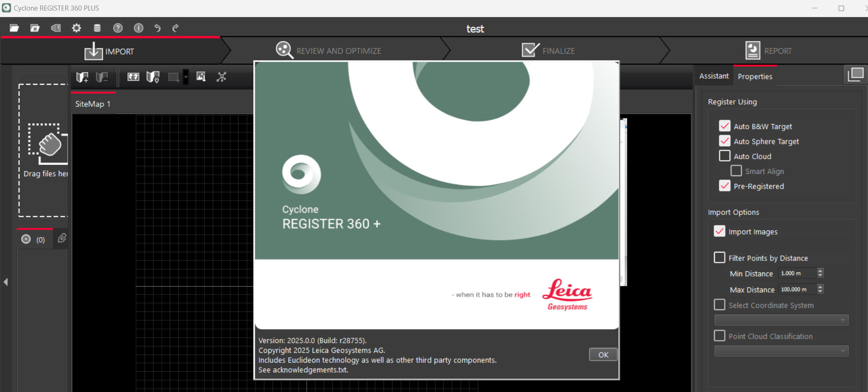868x392 pixels.
Task: Open Settings gear icon
Action: coord(76,28)
